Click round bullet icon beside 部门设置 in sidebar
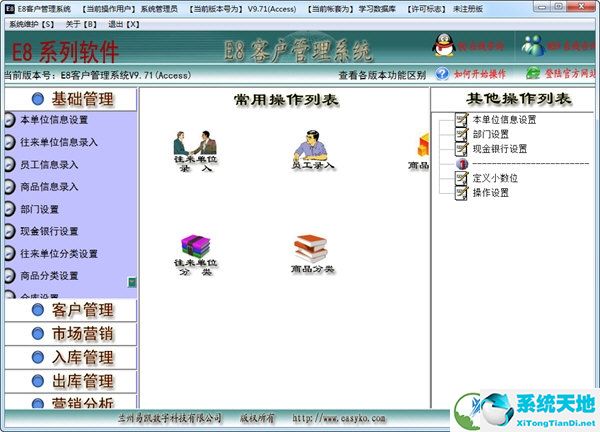 coord(9,209)
